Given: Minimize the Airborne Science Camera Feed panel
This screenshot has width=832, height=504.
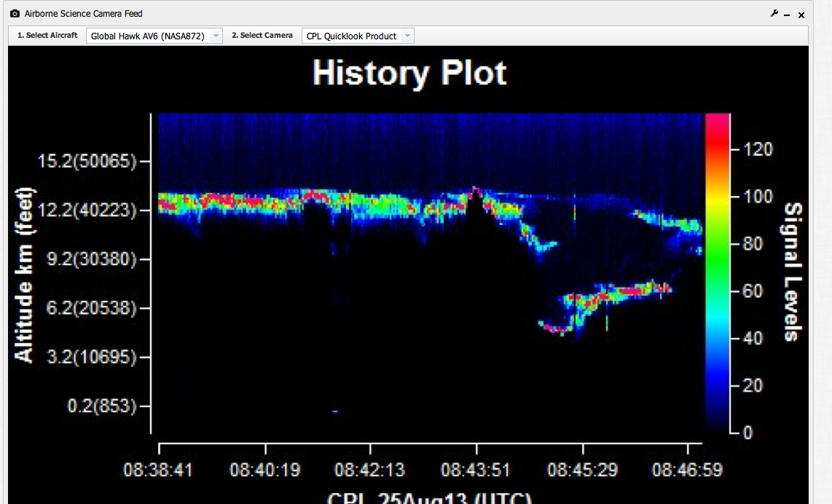Looking at the screenshot, I should (788, 15).
